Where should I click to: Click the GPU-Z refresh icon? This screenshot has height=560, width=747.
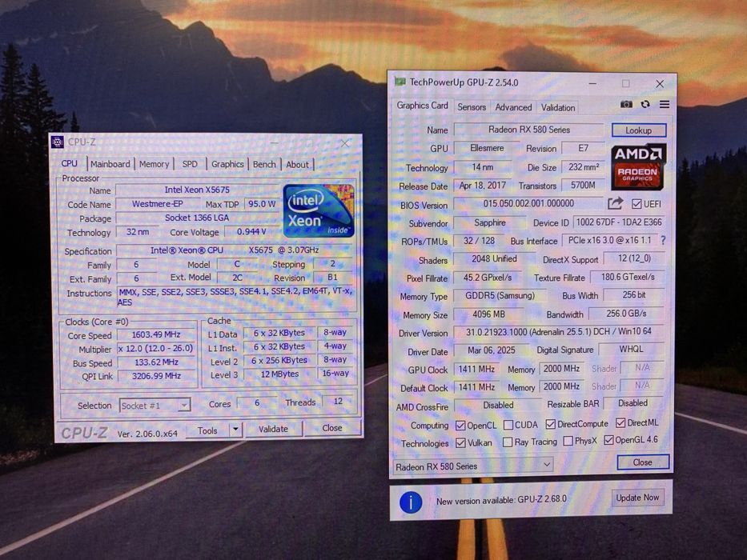pos(645,104)
